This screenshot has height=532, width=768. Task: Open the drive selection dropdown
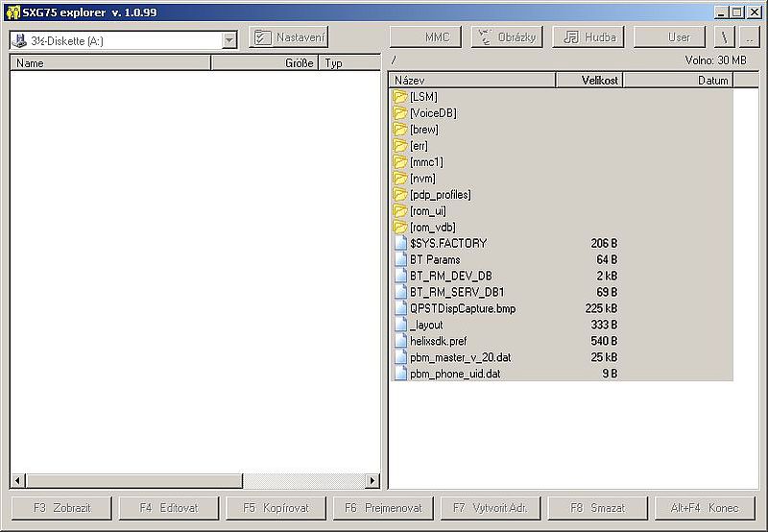point(228,40)
